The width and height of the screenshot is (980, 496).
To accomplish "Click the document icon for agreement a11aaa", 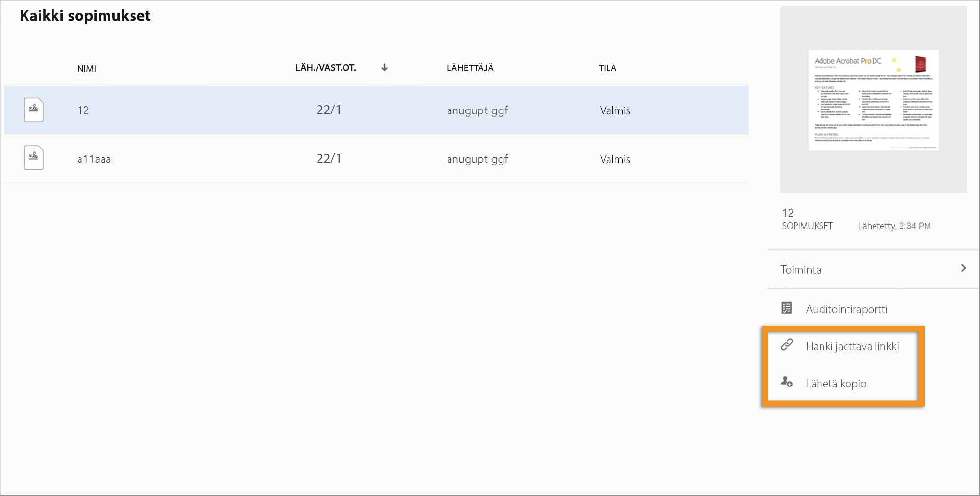I will pos(33,158).
